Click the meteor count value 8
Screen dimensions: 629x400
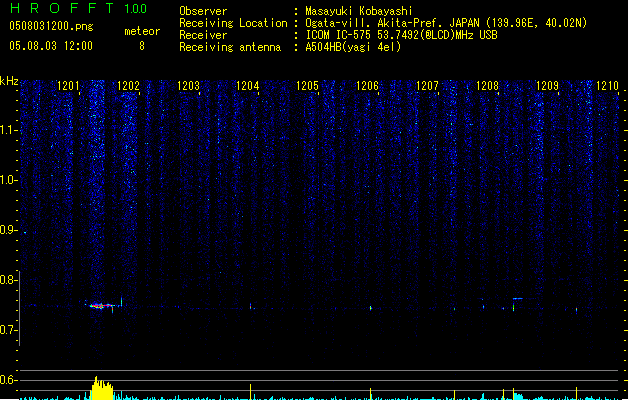click(x=142, y=46)
